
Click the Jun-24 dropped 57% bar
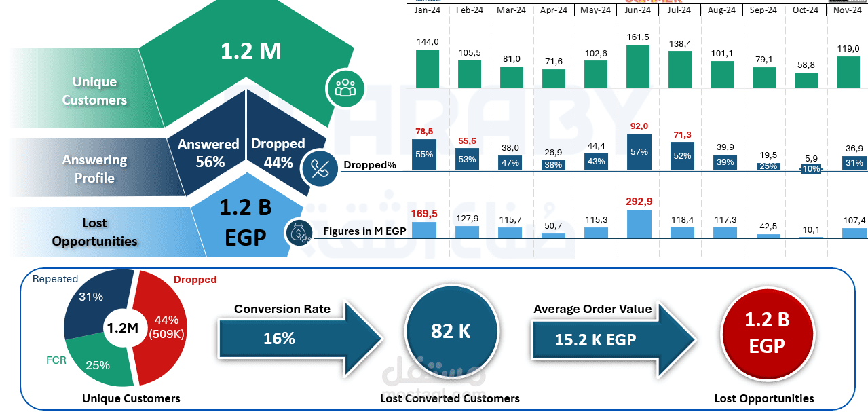point(638,152)
